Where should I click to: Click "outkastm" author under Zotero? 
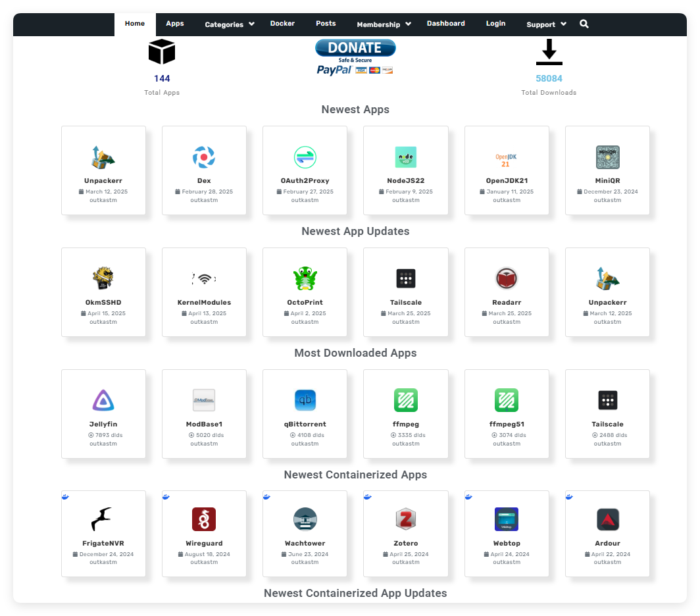coord(406,563)
